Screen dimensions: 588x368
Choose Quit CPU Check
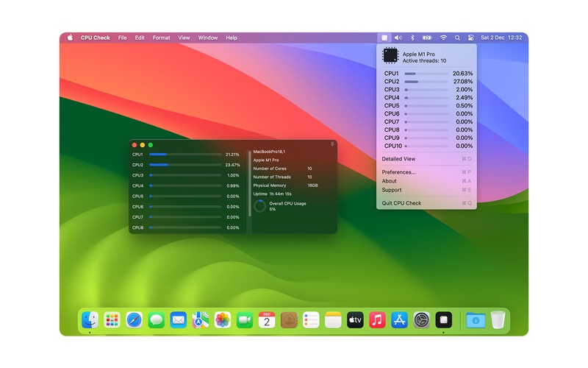click(x=427, y=203)
